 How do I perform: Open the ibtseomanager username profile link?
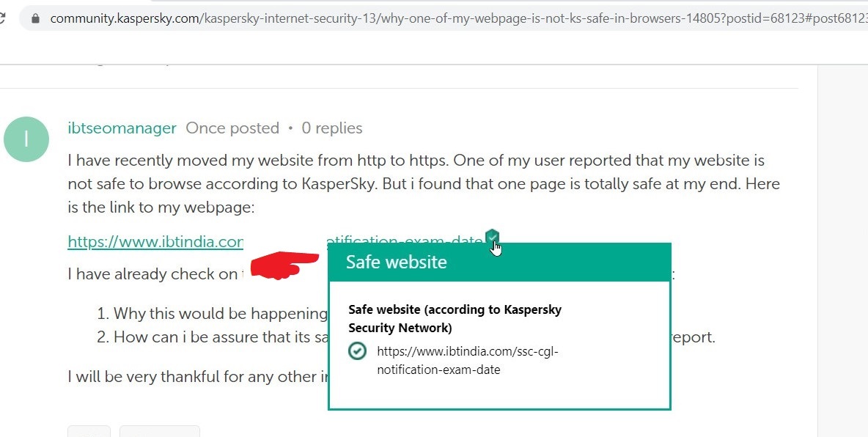(x=122, y=128)
